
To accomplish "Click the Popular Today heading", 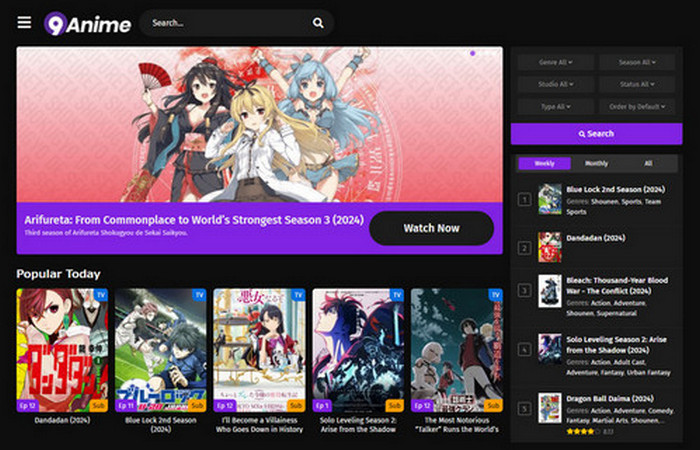I will (58, 274).
